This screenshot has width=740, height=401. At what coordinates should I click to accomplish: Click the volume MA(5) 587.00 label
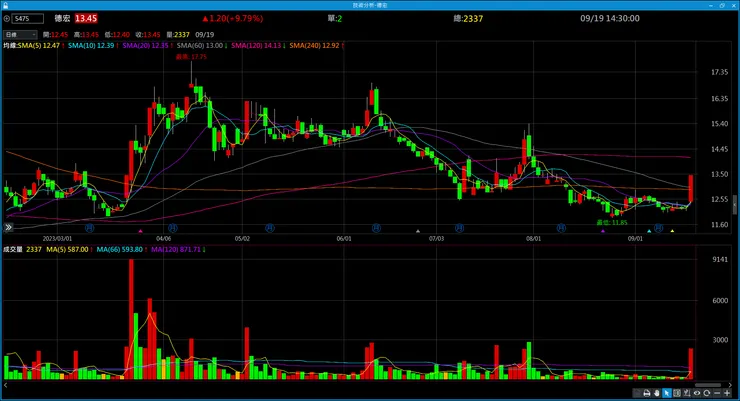click(x=67, y=250)
